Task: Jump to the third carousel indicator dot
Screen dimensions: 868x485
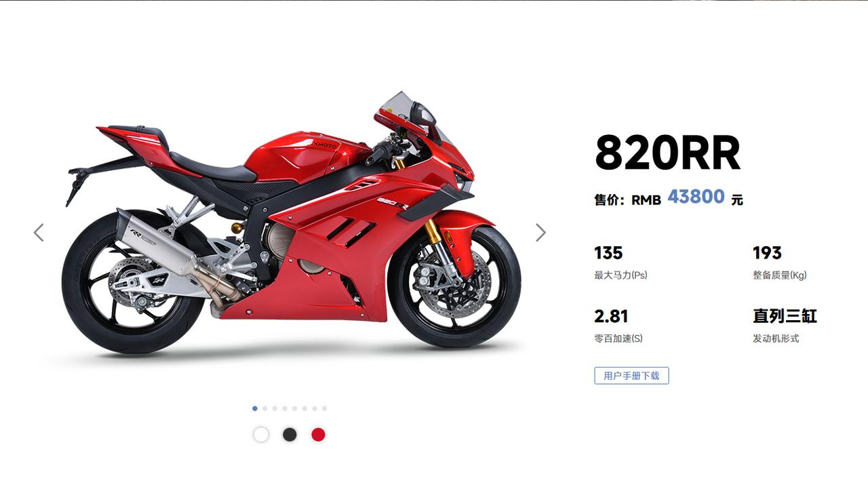Action: [x=275, y=408]
